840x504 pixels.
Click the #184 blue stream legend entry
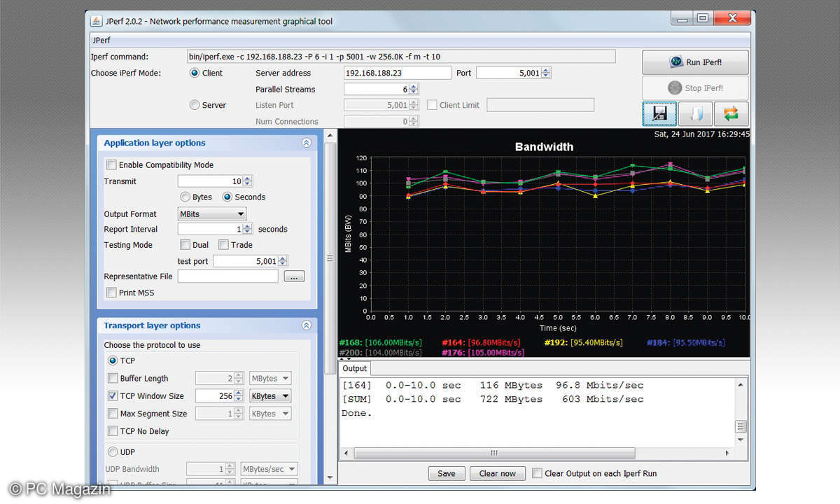click(686, 342)
